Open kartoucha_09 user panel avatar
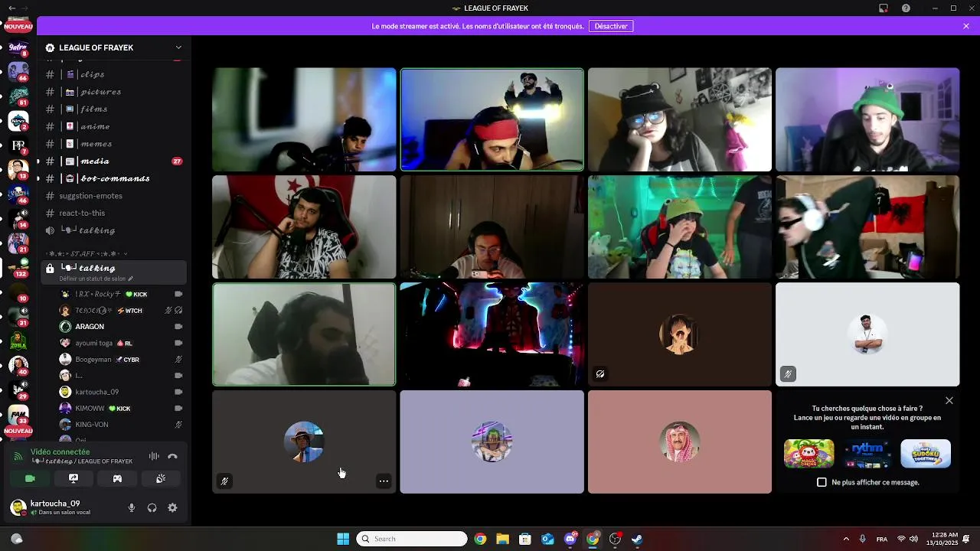The image size is (980, 551). [x=18, y=507]
